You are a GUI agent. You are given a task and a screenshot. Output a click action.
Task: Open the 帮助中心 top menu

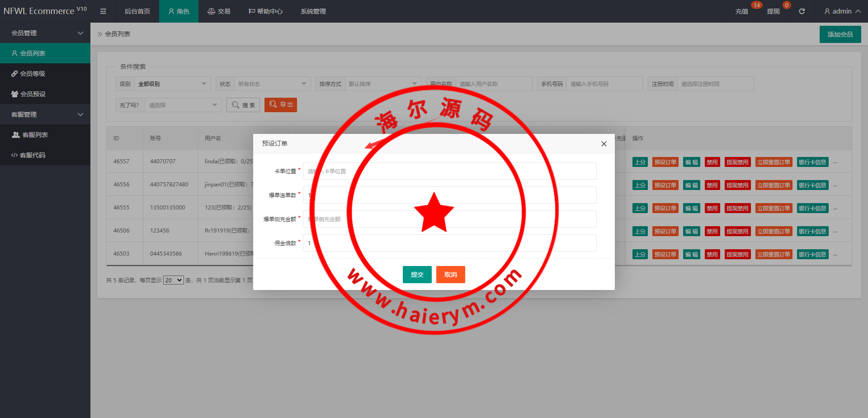[x=265, y=11]
